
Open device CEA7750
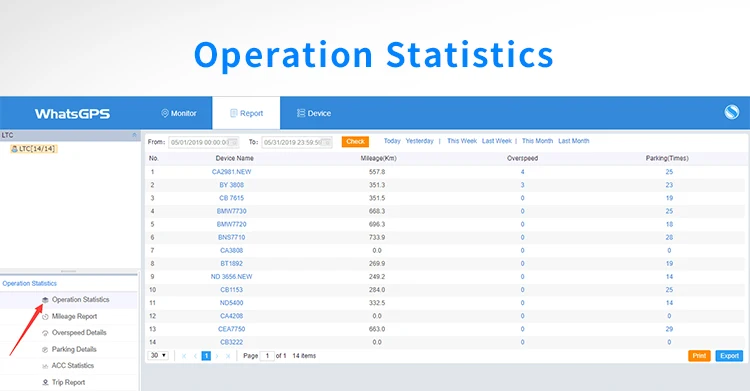tap(232, 329)
